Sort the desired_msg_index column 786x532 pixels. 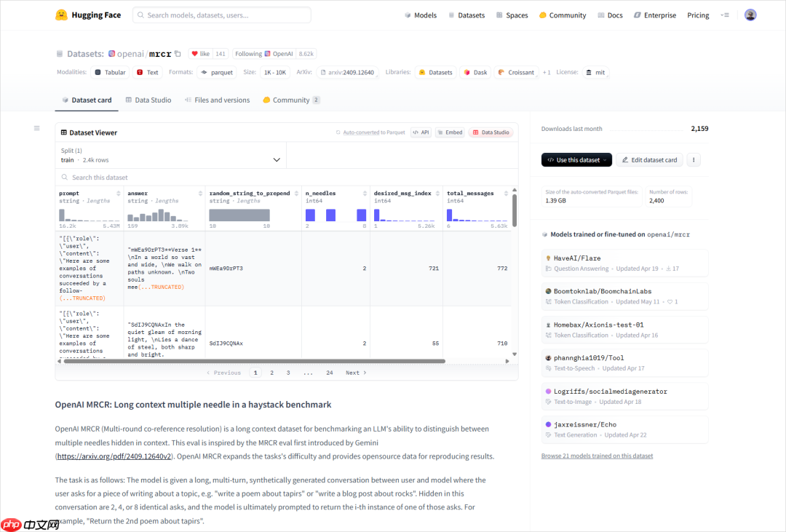coord(437,194)
